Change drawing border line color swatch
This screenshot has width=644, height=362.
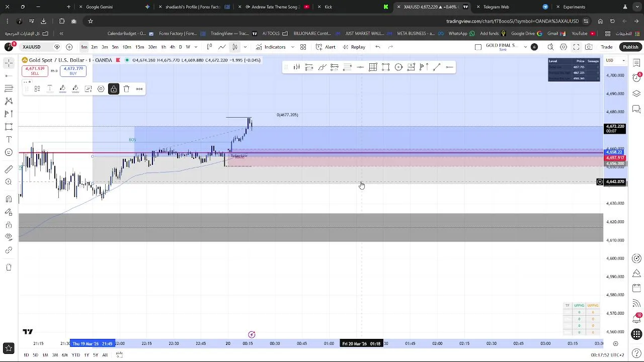tap(62, 89)
